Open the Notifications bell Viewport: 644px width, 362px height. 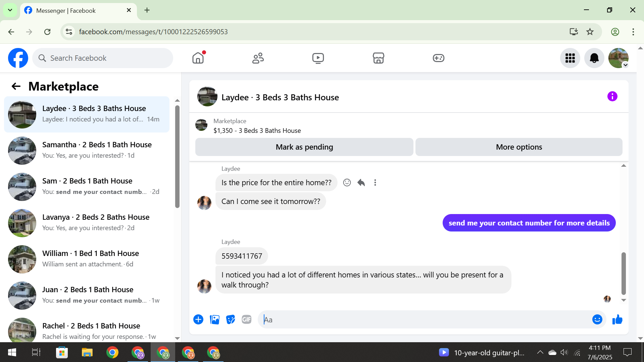594,58
